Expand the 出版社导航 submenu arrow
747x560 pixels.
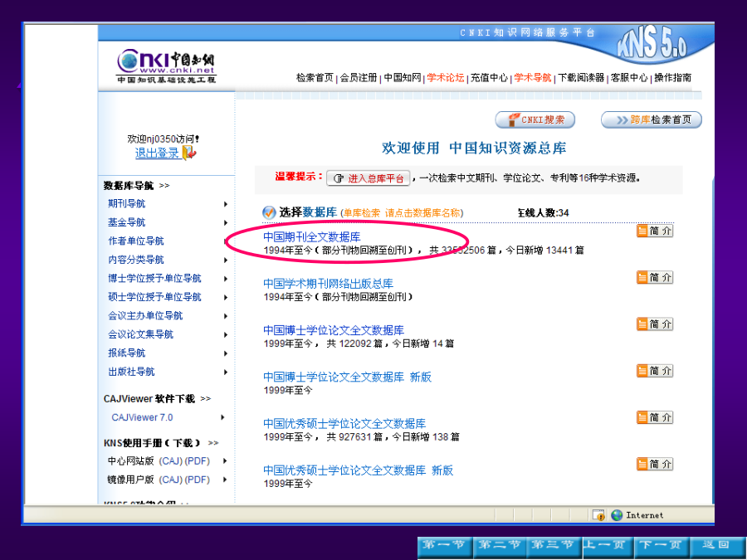[226, 372]
